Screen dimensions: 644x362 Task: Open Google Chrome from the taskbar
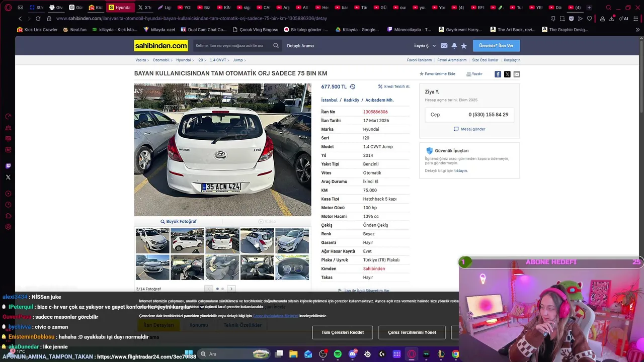(455, 354)
